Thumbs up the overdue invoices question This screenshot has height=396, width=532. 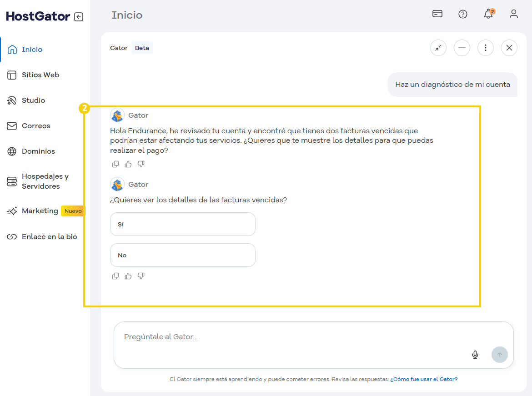pos(128,276)
